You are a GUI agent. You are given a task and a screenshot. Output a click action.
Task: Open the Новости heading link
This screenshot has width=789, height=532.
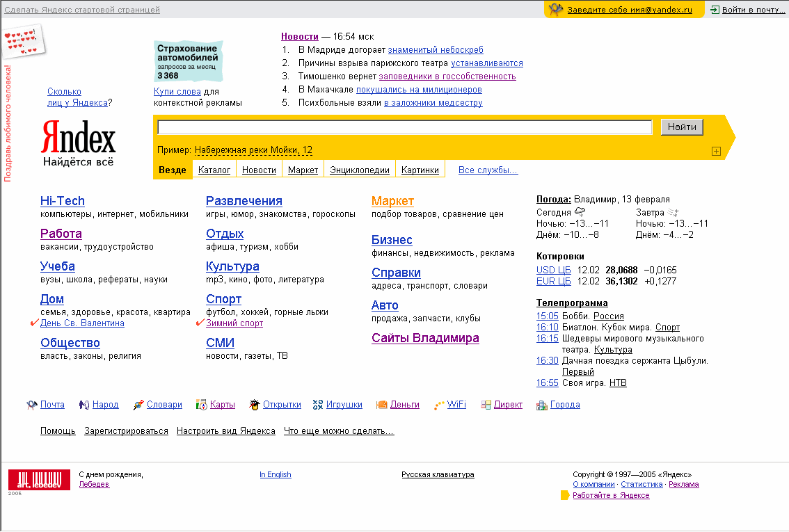pos(300,37)
